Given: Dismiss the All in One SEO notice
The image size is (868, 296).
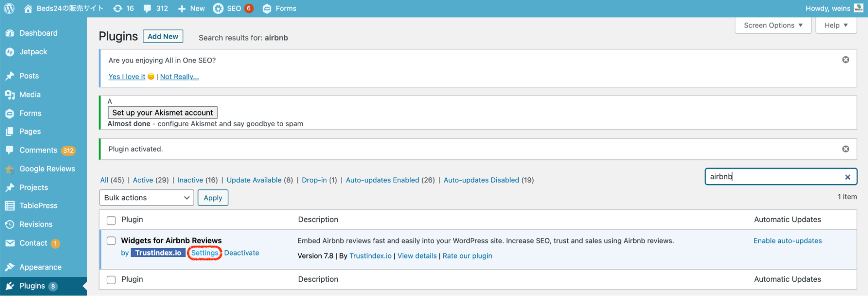Looking at the screenshot, I should tap(845, 60).
